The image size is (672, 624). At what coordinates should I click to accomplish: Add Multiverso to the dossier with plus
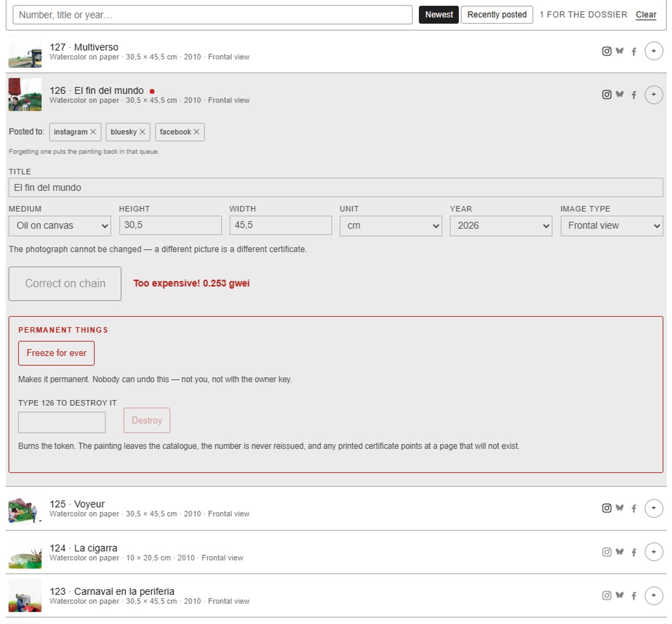tap(654, 51)
